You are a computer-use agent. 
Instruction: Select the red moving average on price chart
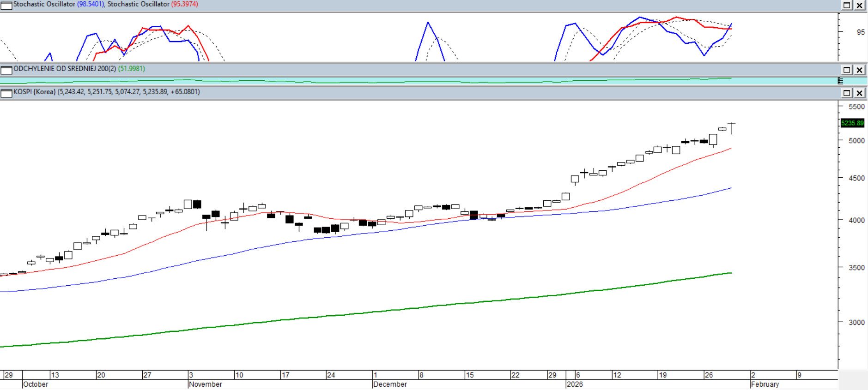click(x=647, y=181)
